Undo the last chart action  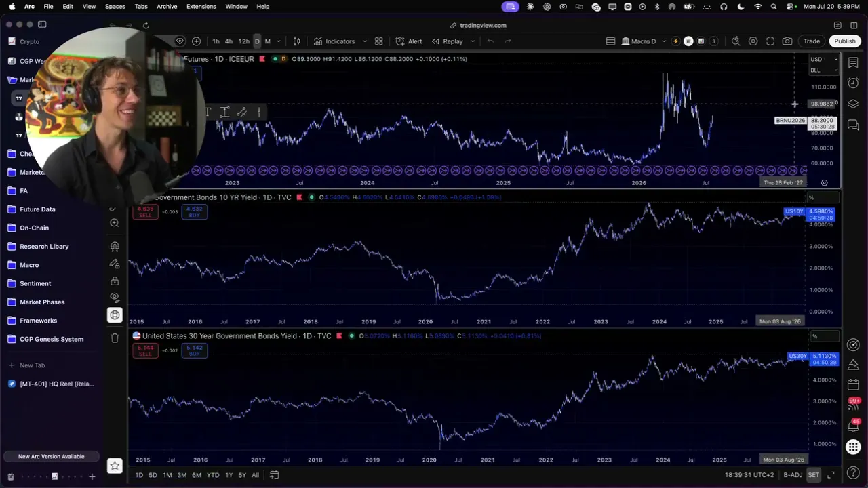click(x=490, y=41)
